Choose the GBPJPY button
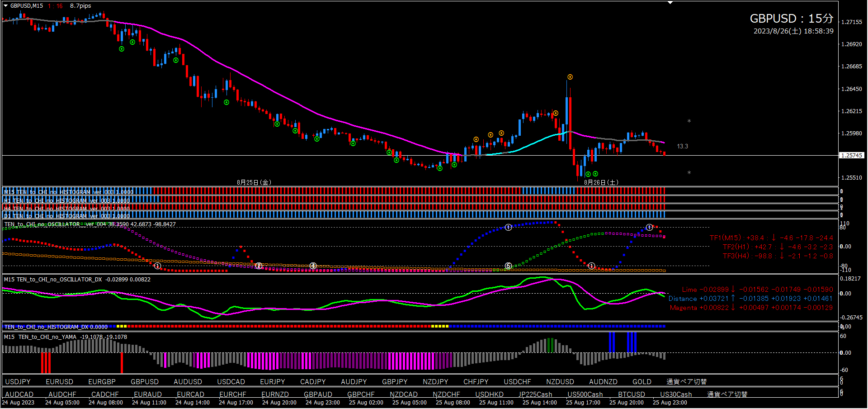 coord(395,382)
